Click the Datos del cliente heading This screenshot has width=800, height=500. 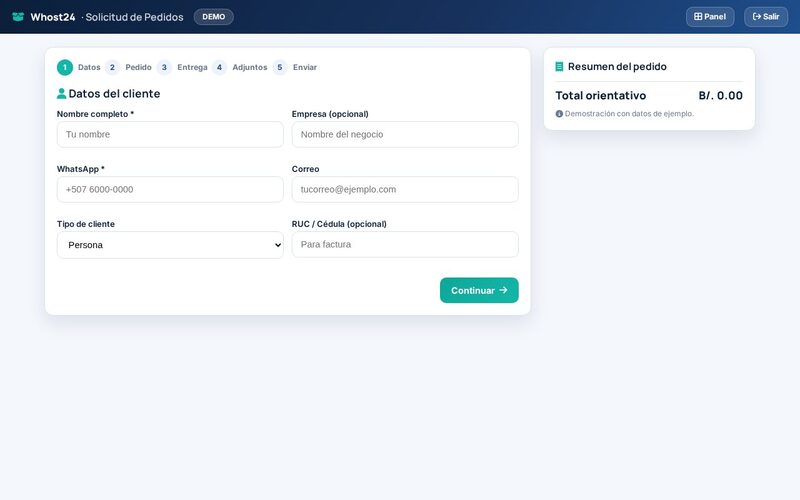click(114, 93)
